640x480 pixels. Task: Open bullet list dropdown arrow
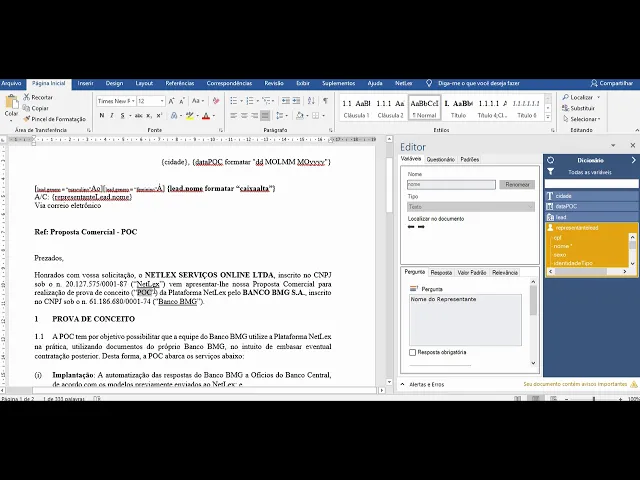point(241,101)
